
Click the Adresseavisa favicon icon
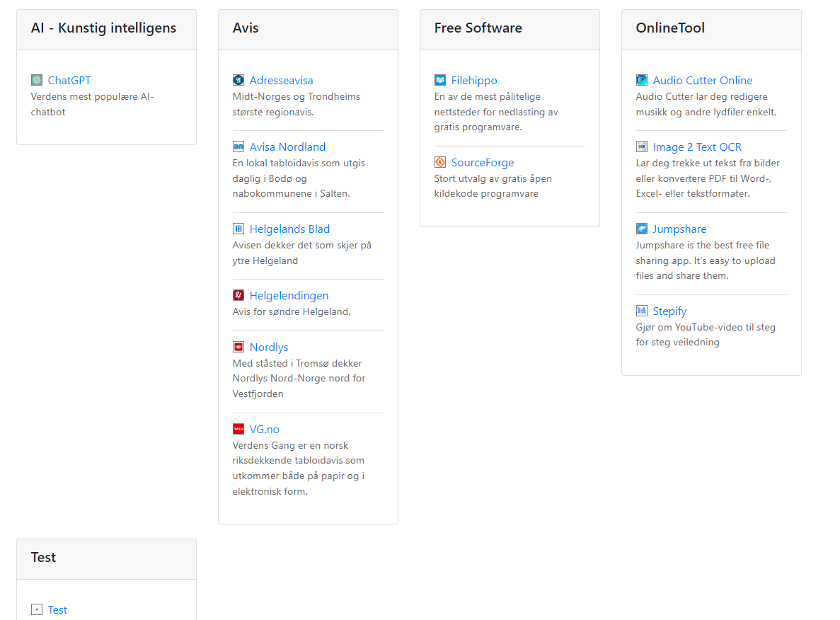238,81
